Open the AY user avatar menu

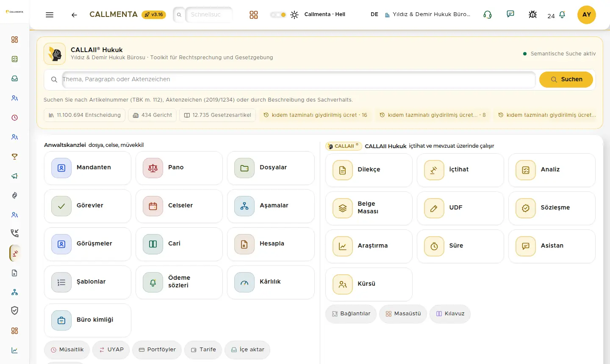(587, 15)
